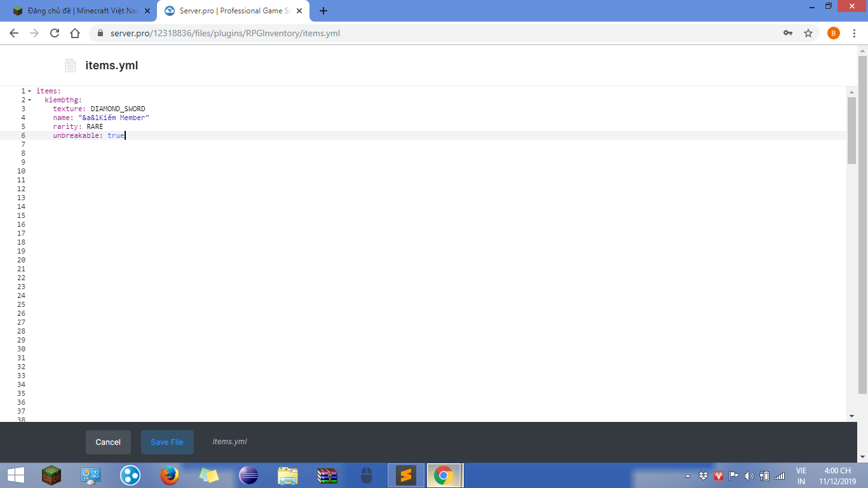The height and width of the screenshot is (488, 868).
Task: Open the Windows Start menu
Action: [x=15, y=475]
